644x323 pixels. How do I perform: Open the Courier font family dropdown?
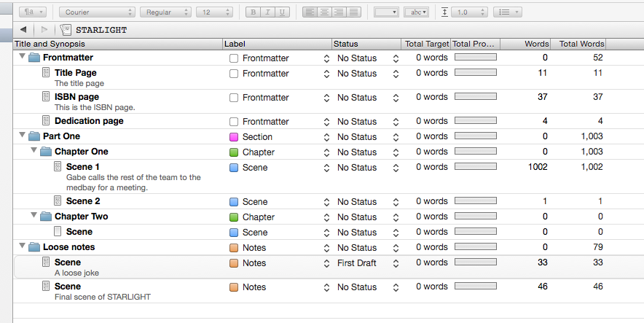coord(98,12)
